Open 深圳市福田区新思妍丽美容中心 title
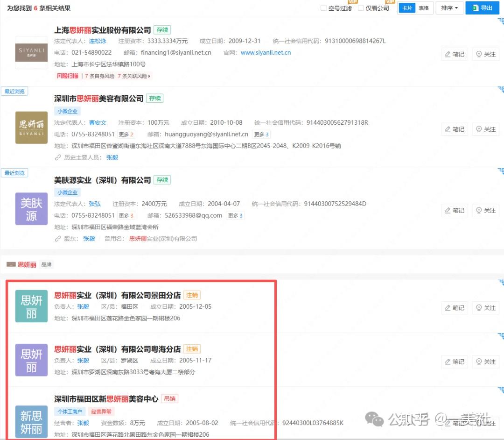Screen dimensions: 504x440 106,399
